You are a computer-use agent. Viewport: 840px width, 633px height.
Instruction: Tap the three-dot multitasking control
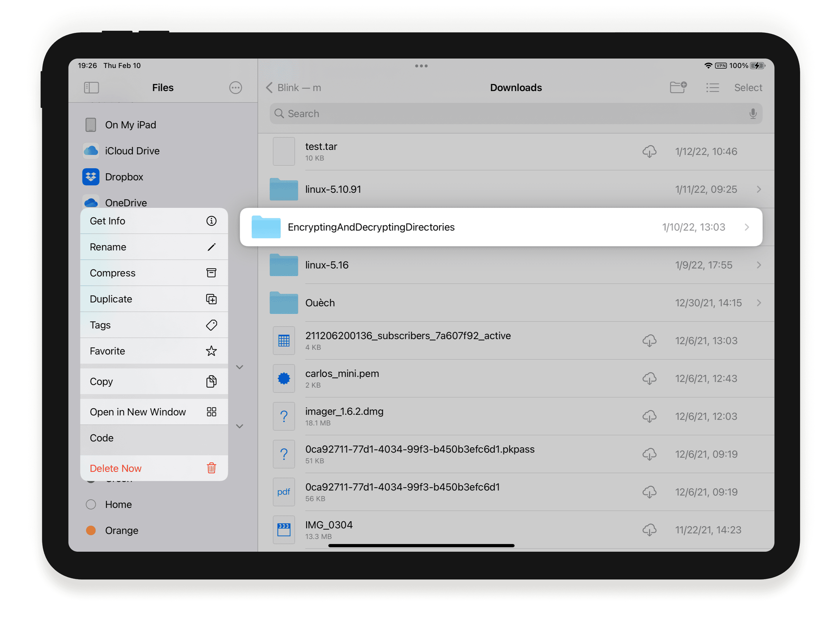click(x=421, y=66)
